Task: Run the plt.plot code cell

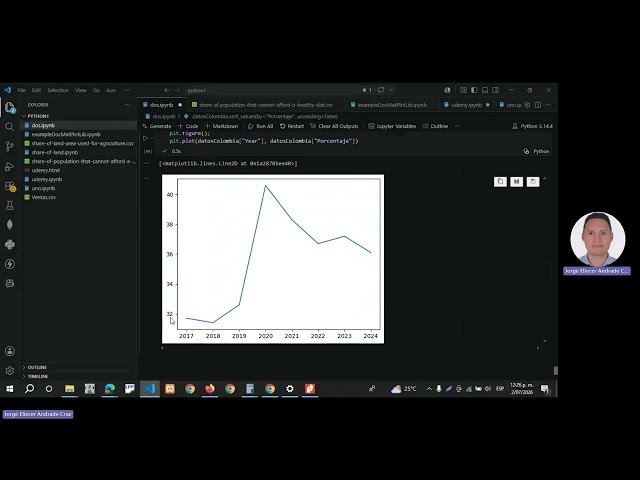Action: (145, 138)
